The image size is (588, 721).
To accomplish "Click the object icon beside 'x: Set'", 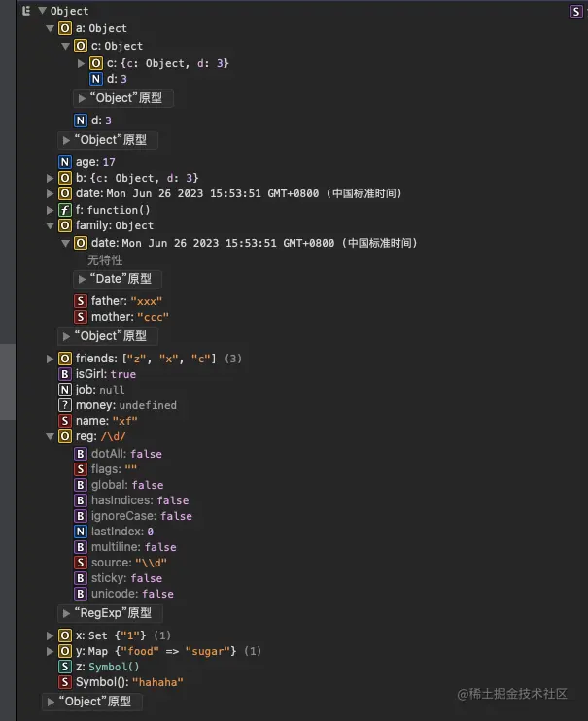I will (x=65, y=635).
